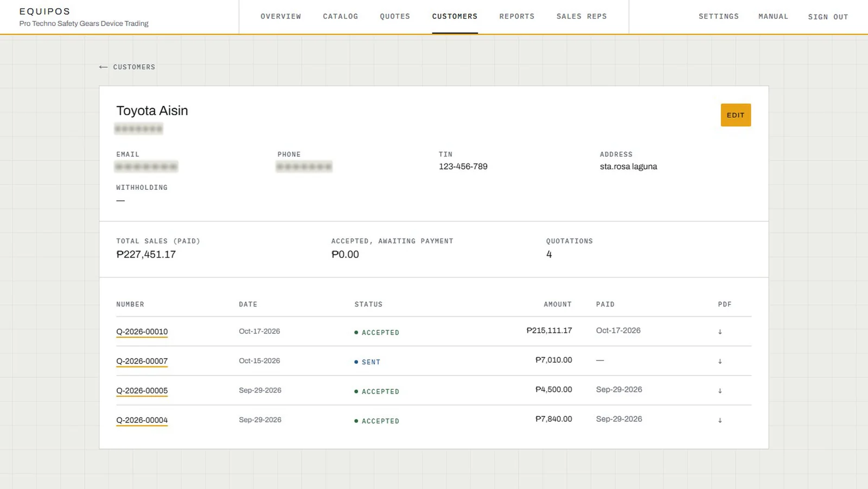This screenshot has height=489, width=868.
Task: Download PDF for quote Q-2026-00004
Action: tap(720, 420)
